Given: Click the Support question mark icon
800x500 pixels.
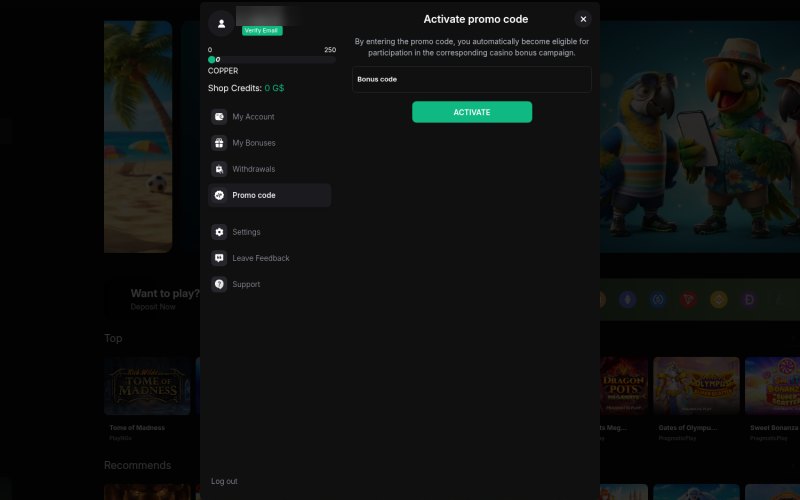Looking at the screenshot, I should pos(219,284).
